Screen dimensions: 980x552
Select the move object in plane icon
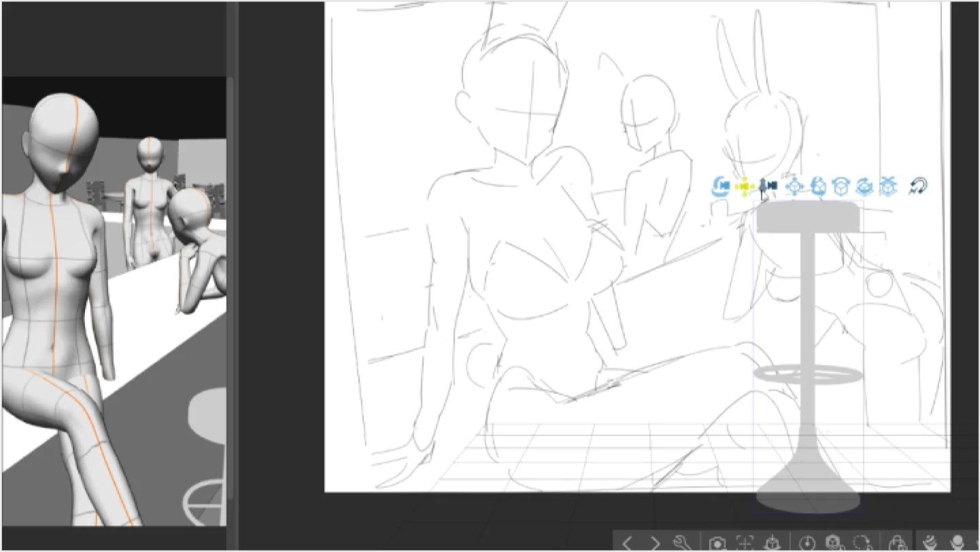pos(794,186)
